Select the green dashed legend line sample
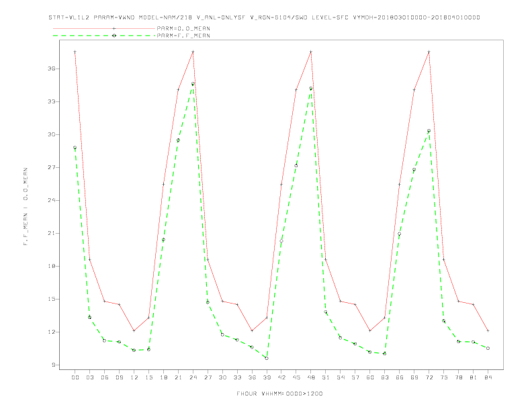Viewport: 532px width, 411px height. tap(104, 36)
